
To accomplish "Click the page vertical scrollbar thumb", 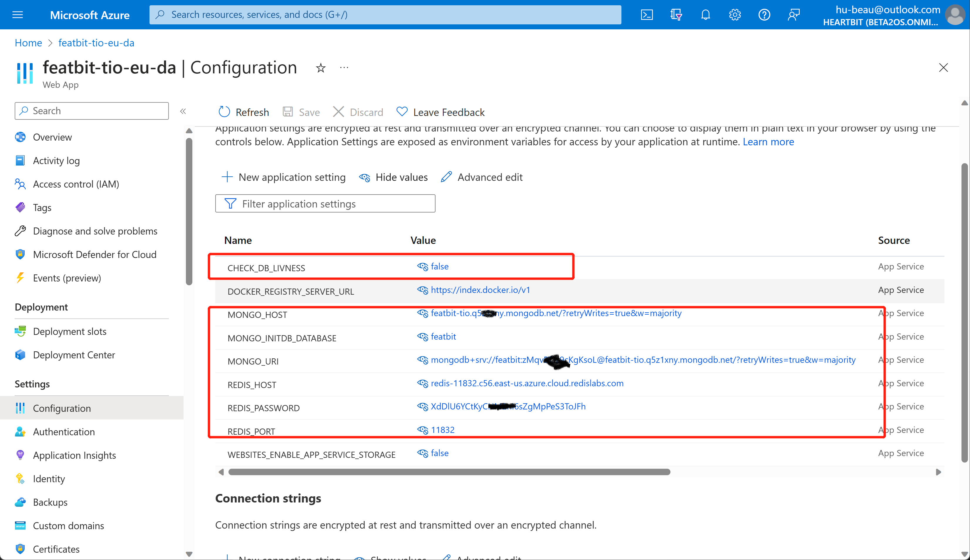I will click(x=964, y=313).
